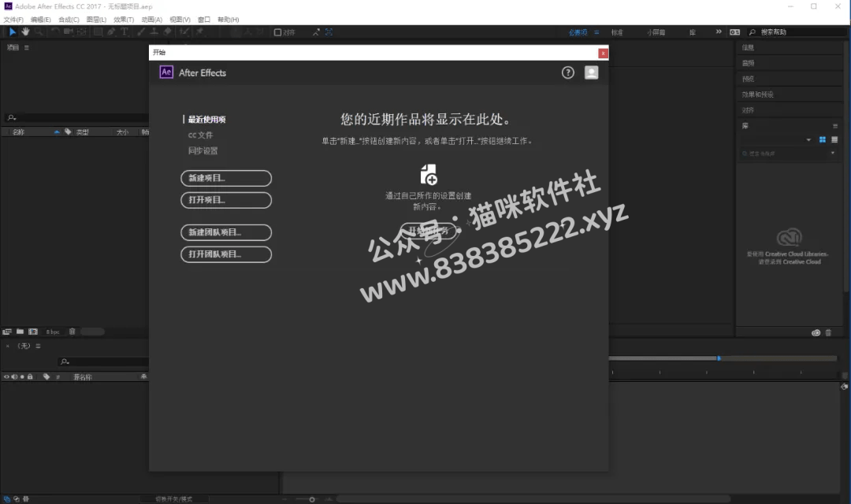Expand the workspace overflow chevrons
Viewport: 851px width, 504px height.
coord(719,32)
